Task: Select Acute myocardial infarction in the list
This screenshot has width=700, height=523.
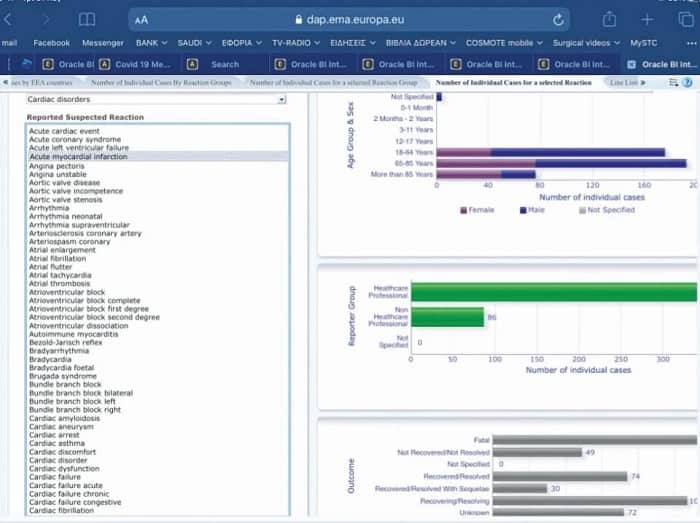Action: [x=78, y=157]
